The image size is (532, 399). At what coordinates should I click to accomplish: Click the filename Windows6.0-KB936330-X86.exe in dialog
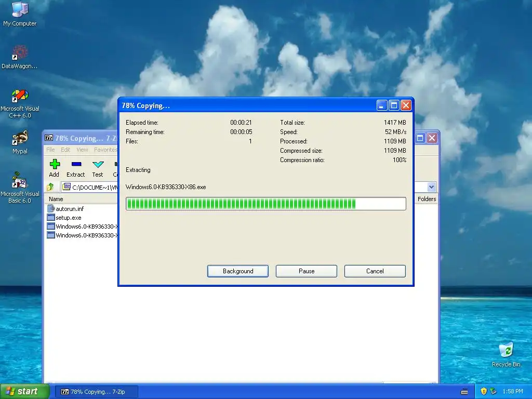coord(166,187)
